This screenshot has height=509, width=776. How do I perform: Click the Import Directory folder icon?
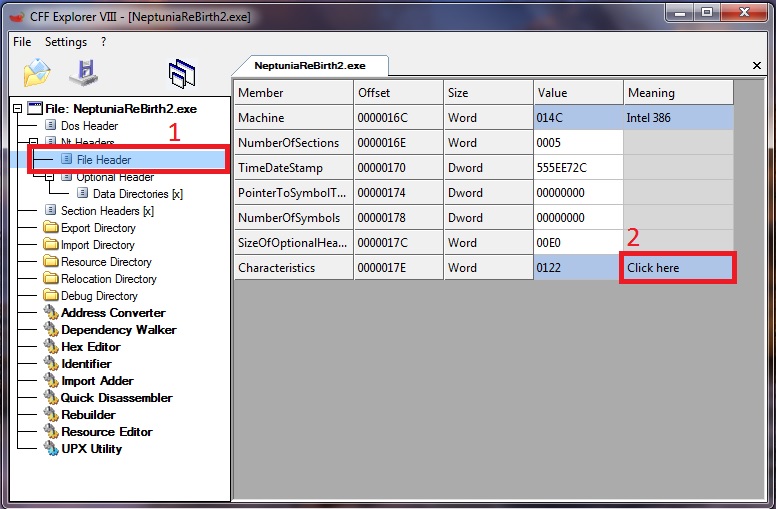50,244
